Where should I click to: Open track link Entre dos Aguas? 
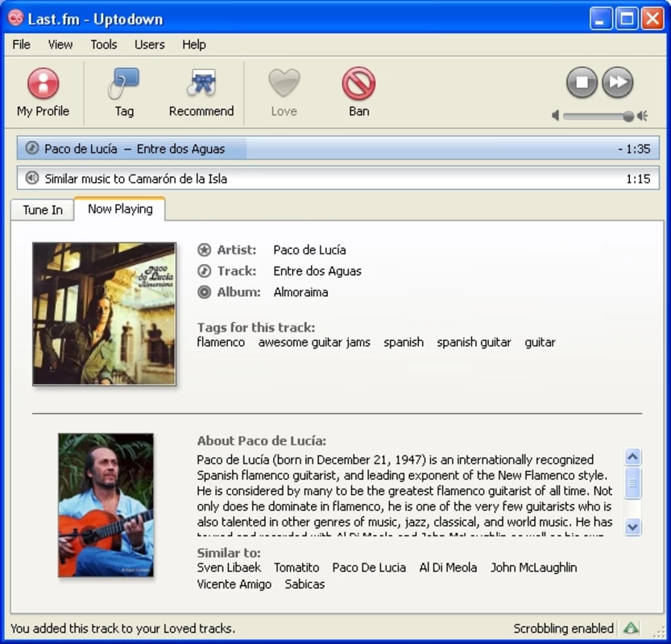tap(317, 271)
